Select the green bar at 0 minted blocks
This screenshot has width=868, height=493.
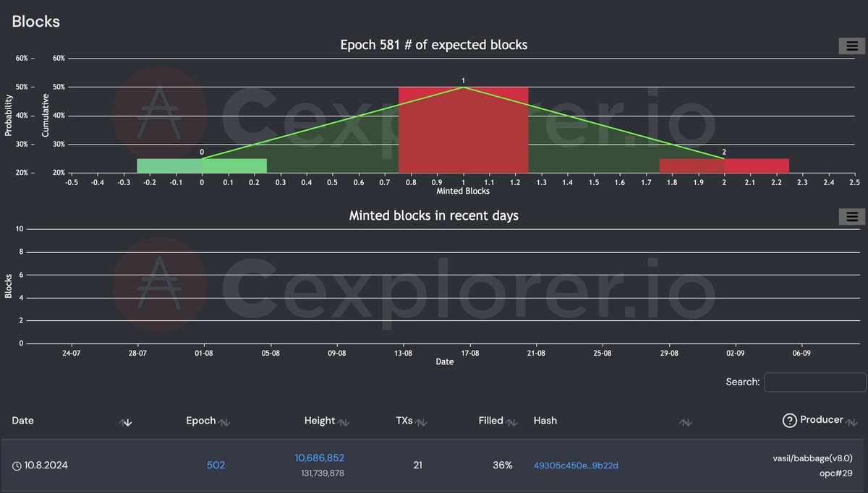tap(202, 165)
